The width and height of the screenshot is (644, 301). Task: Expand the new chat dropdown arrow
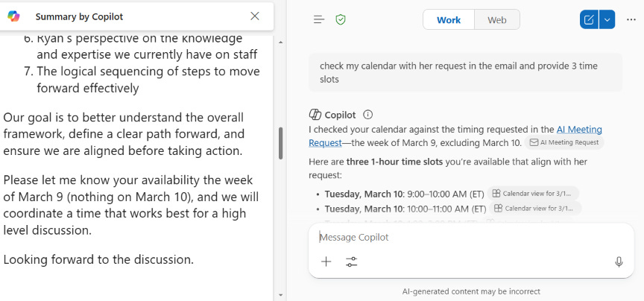click(x=607, y=19)
